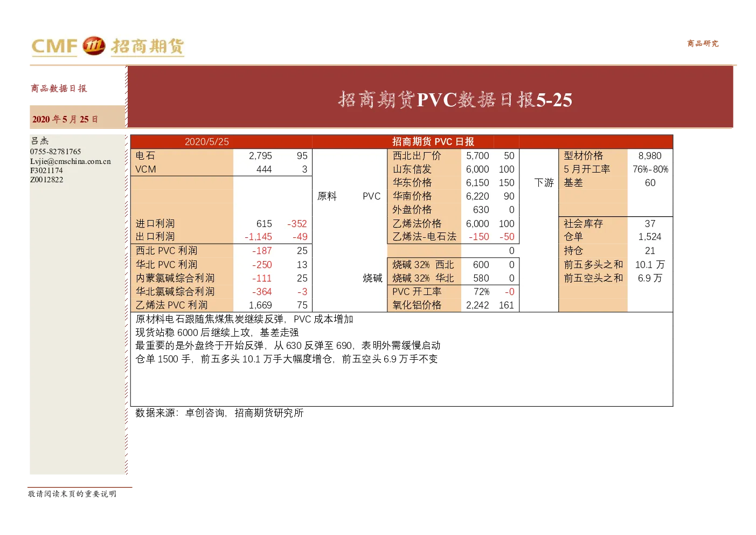Select the 电石 row label
The height and width of the screenshot is (535, 756).
click(145, 156)
